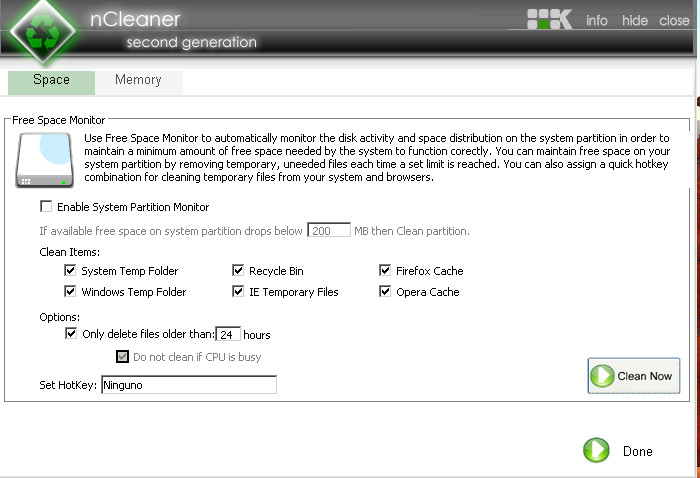Click the Done button label
The width and height of the screenshot is (700, 478).
click(x=638, y=451)
